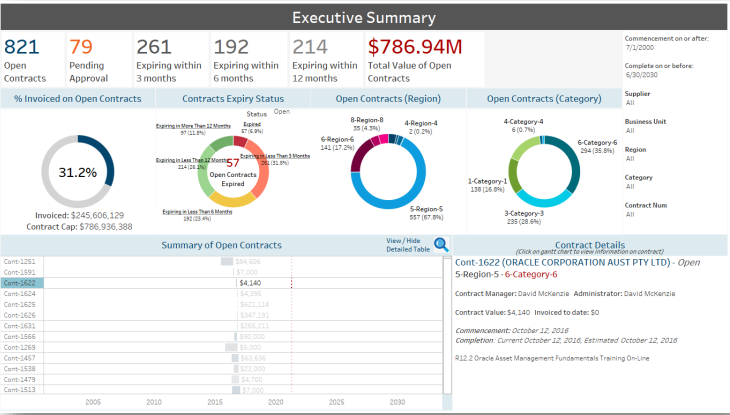This screenshot has height=415, width=730.
Task: Click the 4-Region-4 label
Action: (x=421, y=123)
